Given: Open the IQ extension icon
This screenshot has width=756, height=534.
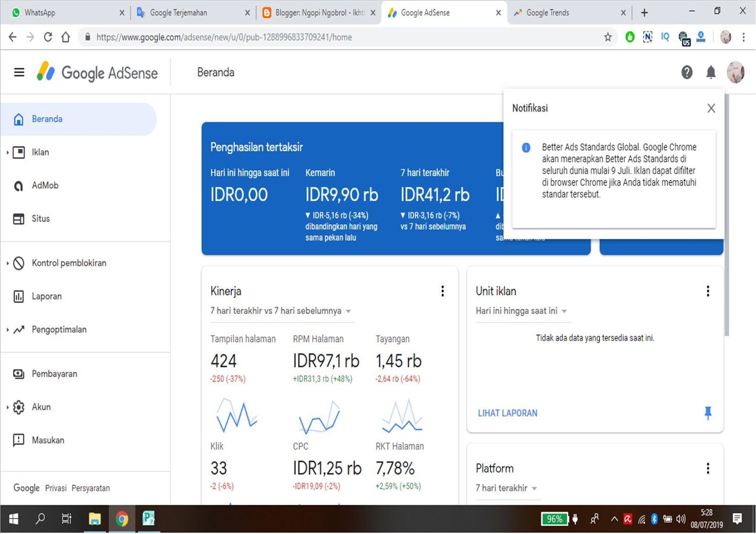Looking at the screenshot, I should point(665,37).
